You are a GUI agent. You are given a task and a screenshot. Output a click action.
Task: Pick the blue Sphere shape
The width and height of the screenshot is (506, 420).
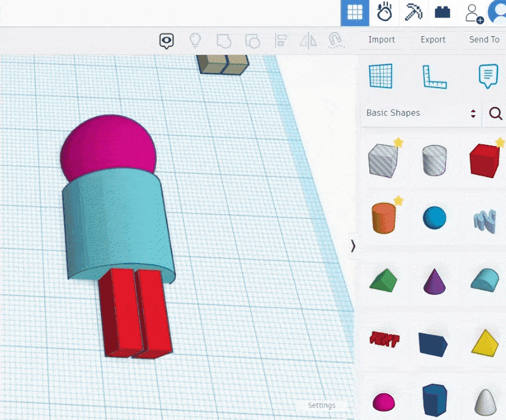435,218
